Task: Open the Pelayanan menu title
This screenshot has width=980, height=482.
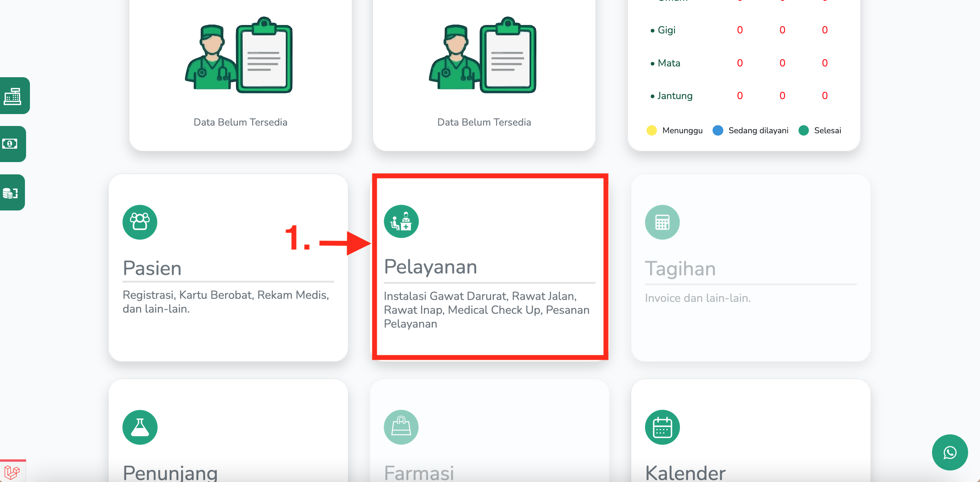Action: click(430, 267)
